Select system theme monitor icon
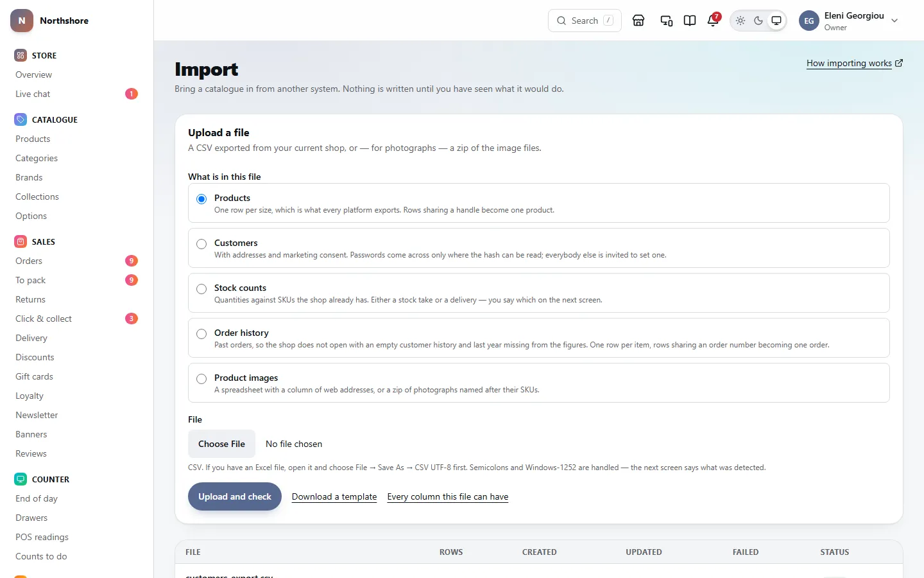924x578 pixels. (776, 21)
